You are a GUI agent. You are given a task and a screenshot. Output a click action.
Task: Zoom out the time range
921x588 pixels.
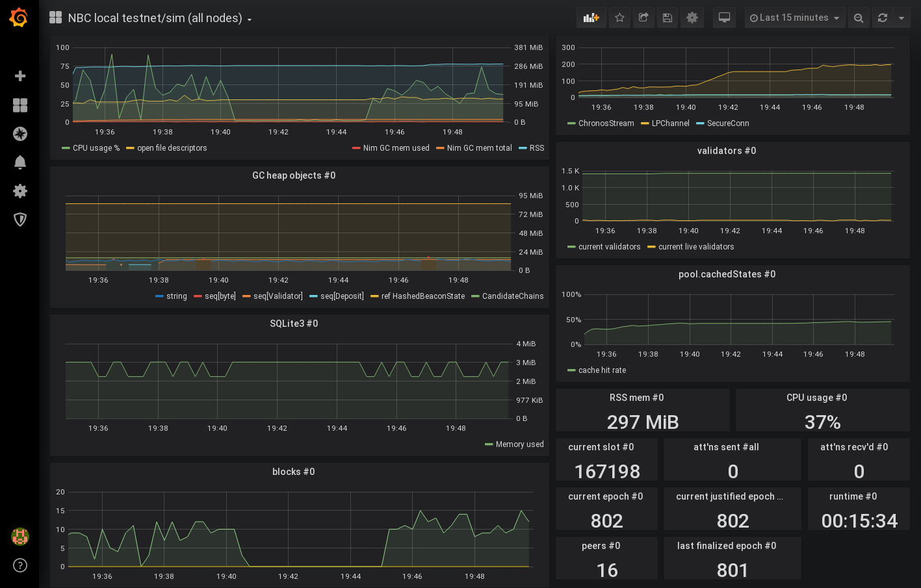coord(859,18)
